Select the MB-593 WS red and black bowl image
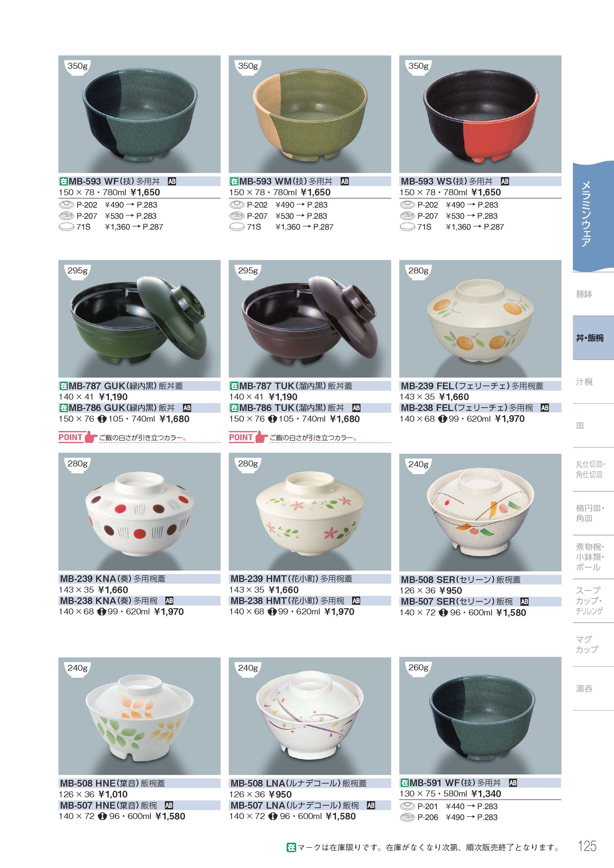 481,114
